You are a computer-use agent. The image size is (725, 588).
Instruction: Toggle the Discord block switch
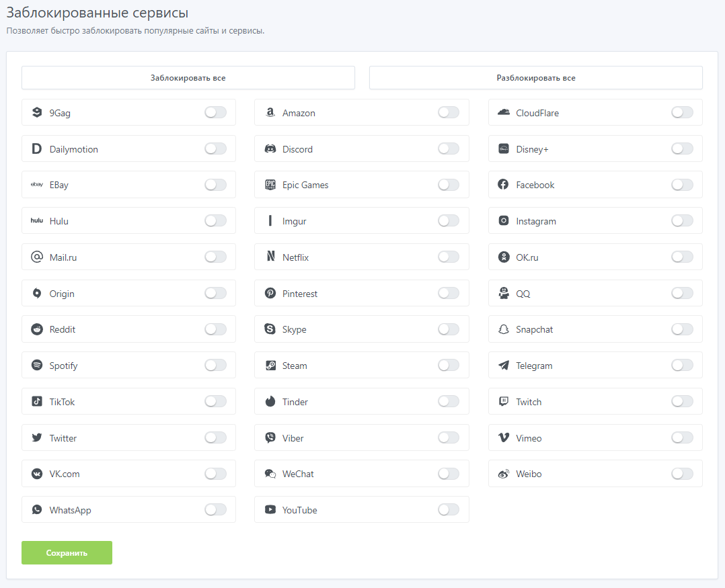pyautogui.click(x=449, y=149)
